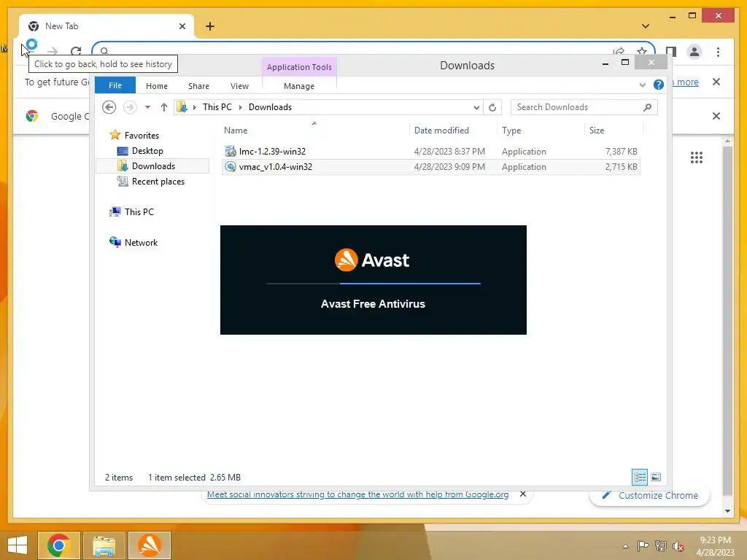Select Downloads in the navigation pane
The image size is (747, 560).
point(153,166)
